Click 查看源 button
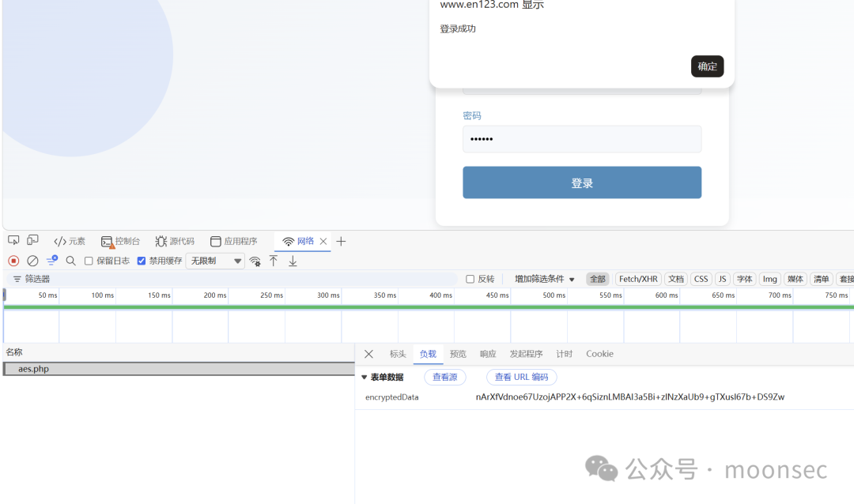This screenshot has height=504, width=854. click(445, 377)
